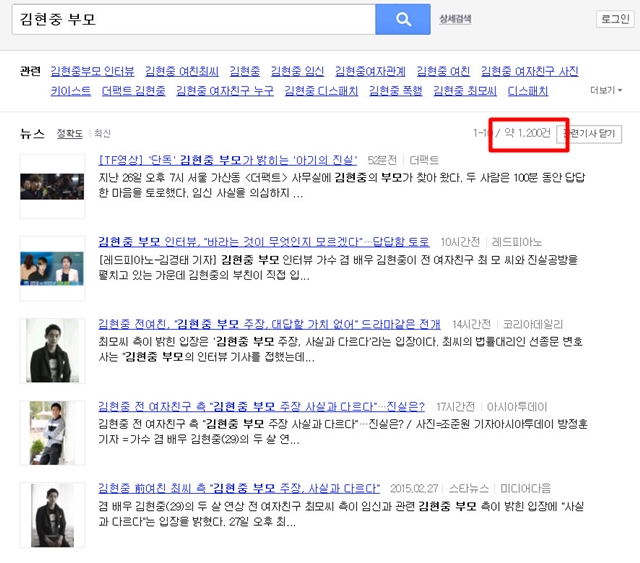Screen dimensions: 640x563
Task: Open thumbnail of the 더팩트 news article
Action: 52,187
